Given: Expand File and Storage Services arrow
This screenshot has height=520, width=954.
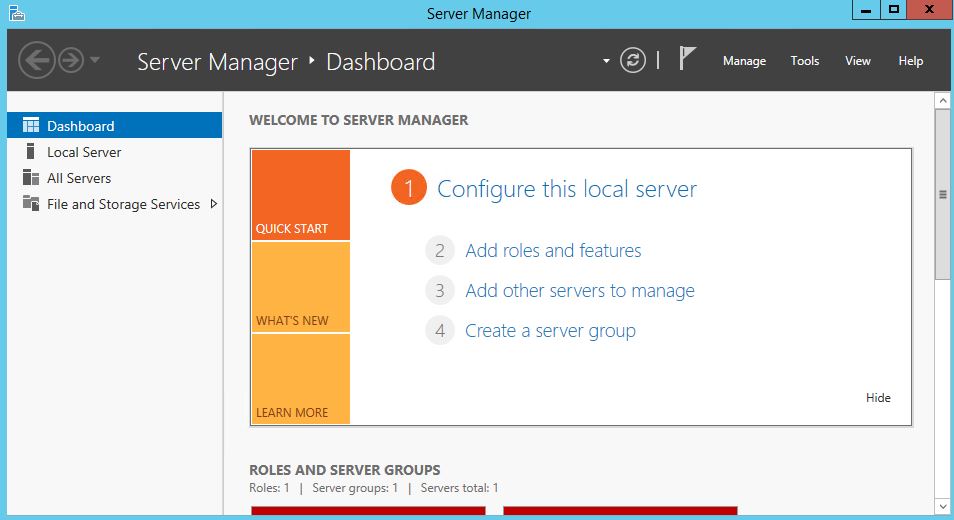Looking at the screenshot, I should tap(214, 204).
